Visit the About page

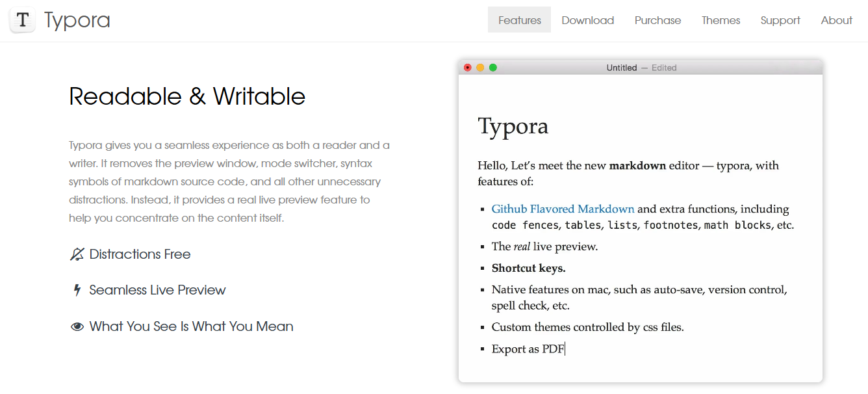tap(837, 20)
